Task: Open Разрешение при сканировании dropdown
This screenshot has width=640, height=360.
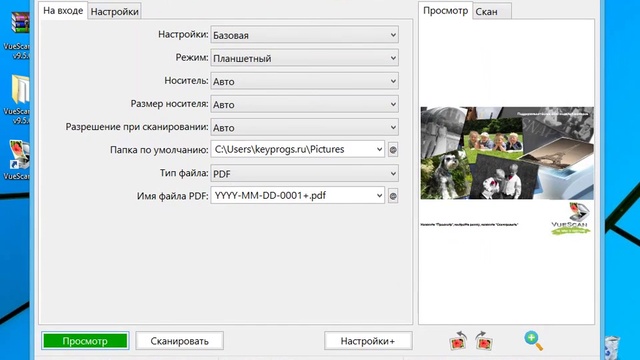Action: (x=304, y=127)
